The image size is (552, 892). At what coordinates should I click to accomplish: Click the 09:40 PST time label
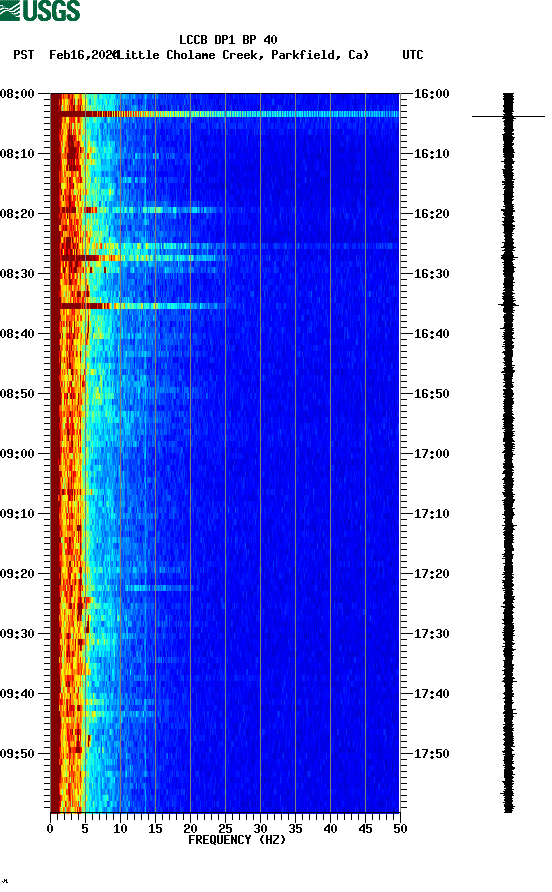(x=17, y=694)
